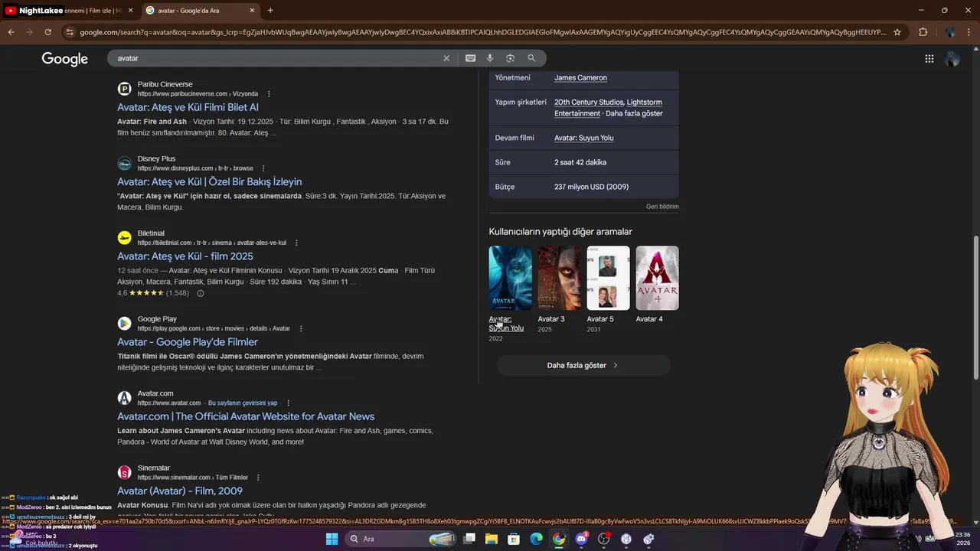Click the page vertical scrollbar thumb
The image size is (980, 551).
(976, 306)
